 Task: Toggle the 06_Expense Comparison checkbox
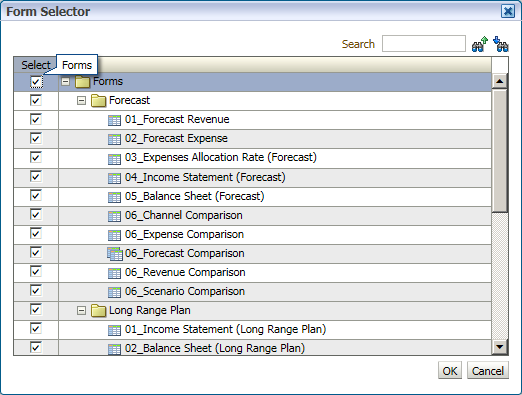(x=36, y=233)
